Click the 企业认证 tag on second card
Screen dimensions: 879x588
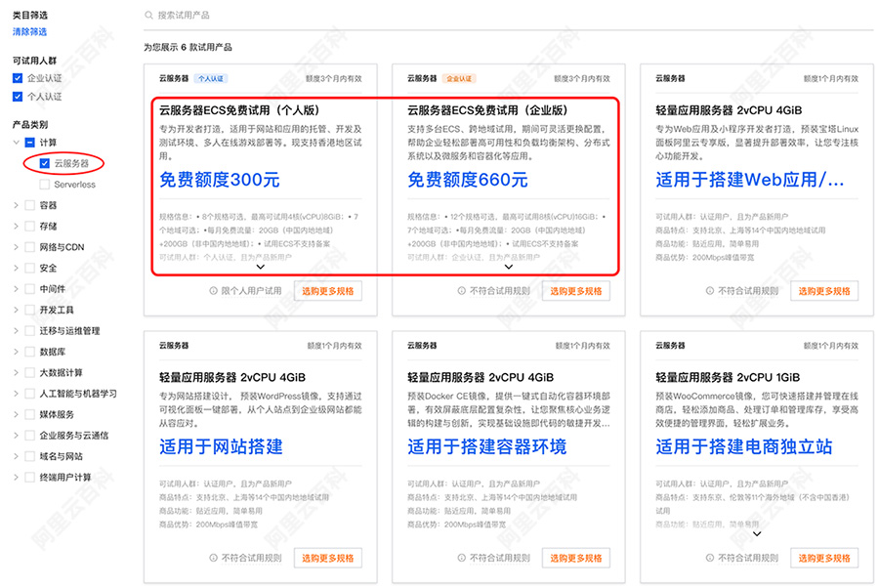point(459,78)
